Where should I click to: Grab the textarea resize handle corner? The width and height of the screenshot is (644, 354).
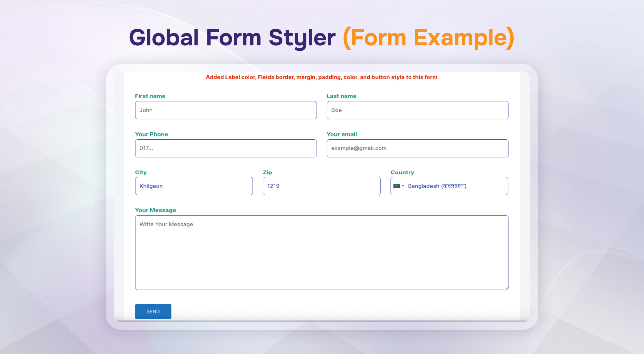507,288
